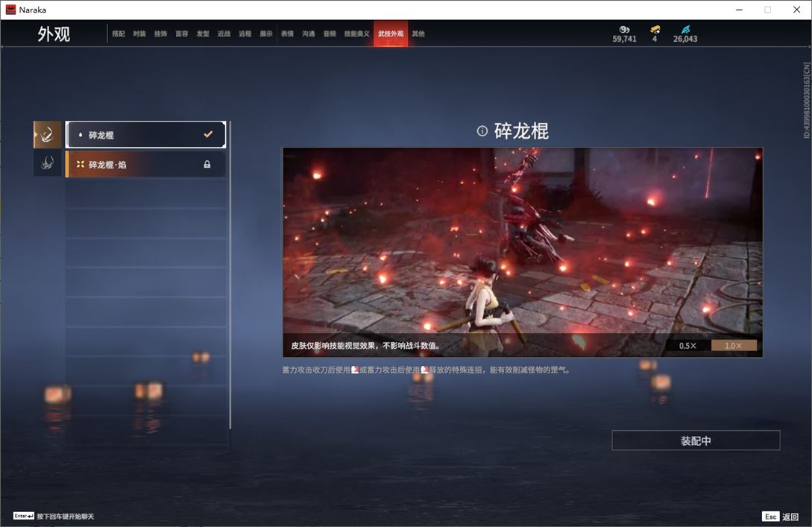
Task: Select the 碎龙棍·焰 skin entry
Action: (x=146, y=164)
